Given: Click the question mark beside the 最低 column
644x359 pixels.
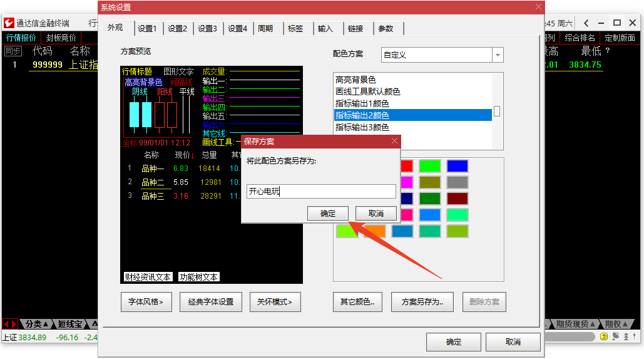Looking at the screenshot, I should click(608, 50).
